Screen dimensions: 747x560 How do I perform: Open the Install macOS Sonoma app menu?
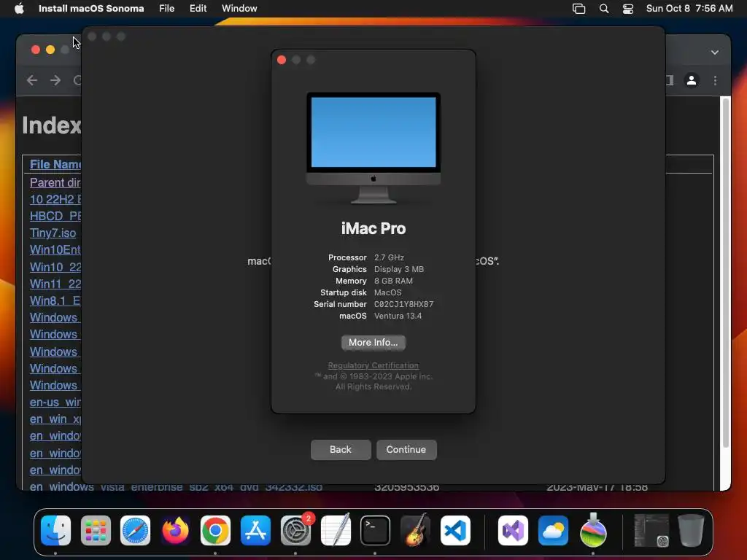pyautogui.click(x=91, y=8)
